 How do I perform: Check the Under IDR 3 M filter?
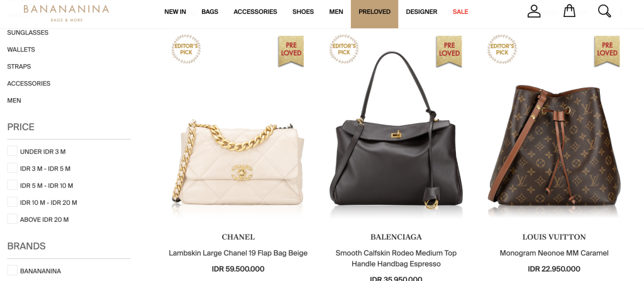pos(13,151)
